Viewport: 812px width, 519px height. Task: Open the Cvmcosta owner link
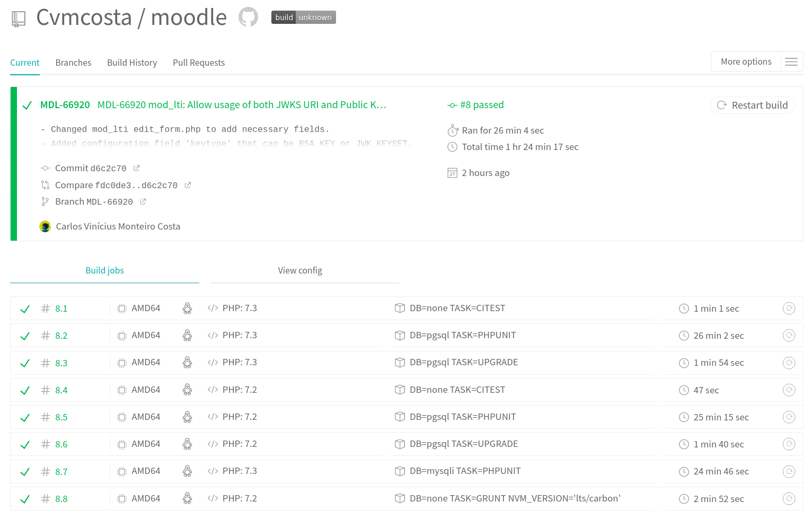point(84,17)
